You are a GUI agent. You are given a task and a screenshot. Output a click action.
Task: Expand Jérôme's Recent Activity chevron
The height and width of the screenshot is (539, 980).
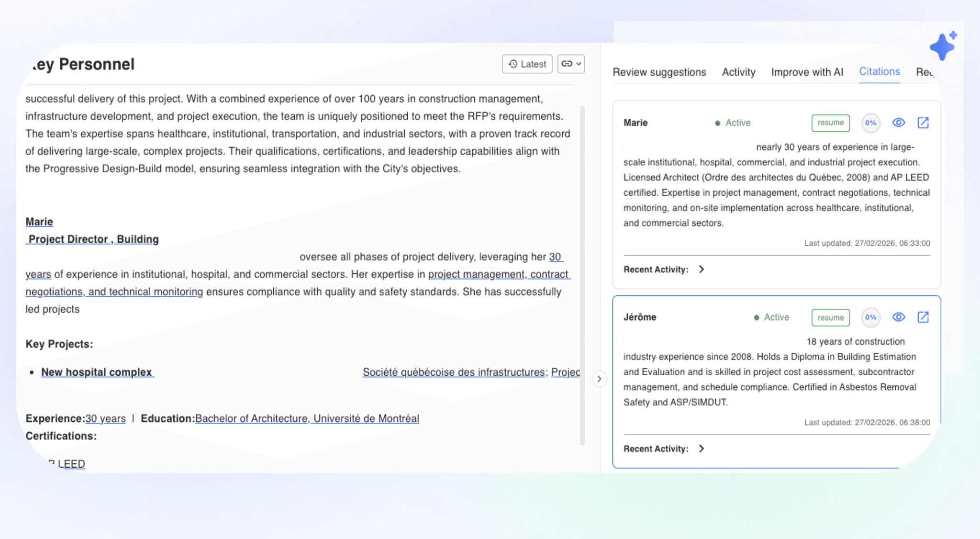(x=702, y=449)
